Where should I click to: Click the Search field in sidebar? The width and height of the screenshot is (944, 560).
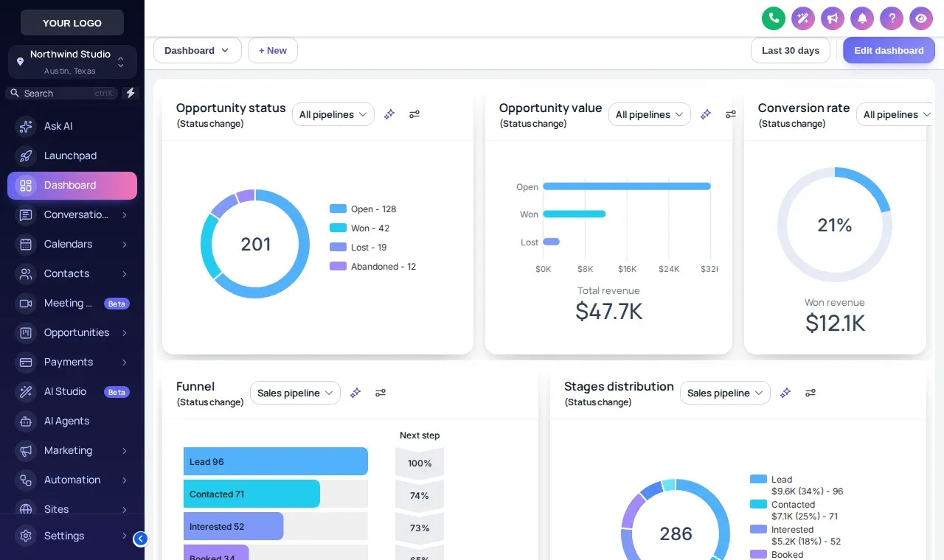62,93
